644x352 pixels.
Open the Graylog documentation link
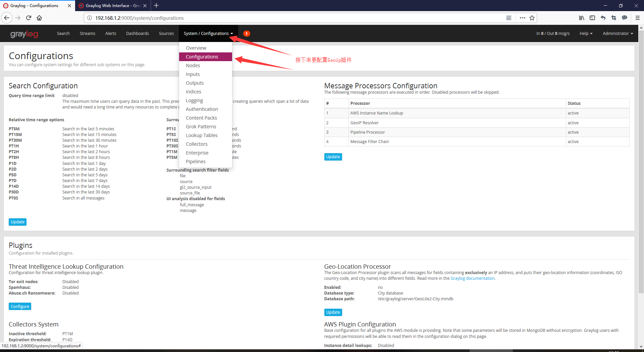pyautogui.click(x=473, y=278)
